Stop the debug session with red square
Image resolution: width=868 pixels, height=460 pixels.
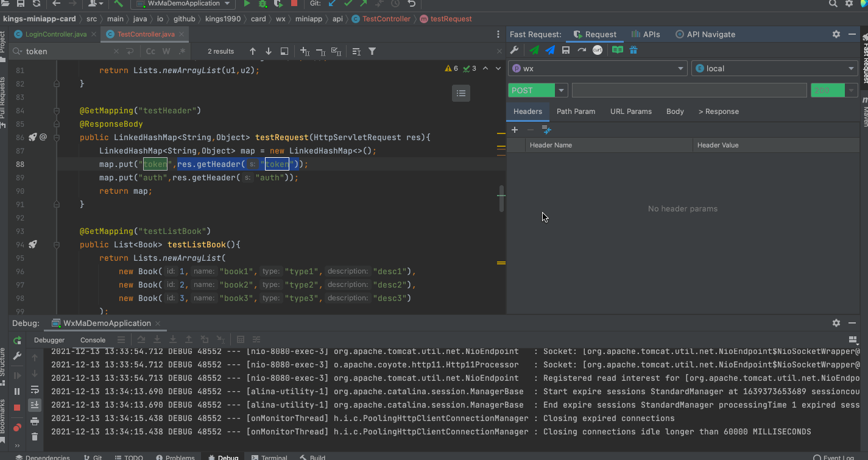(17, 407)
